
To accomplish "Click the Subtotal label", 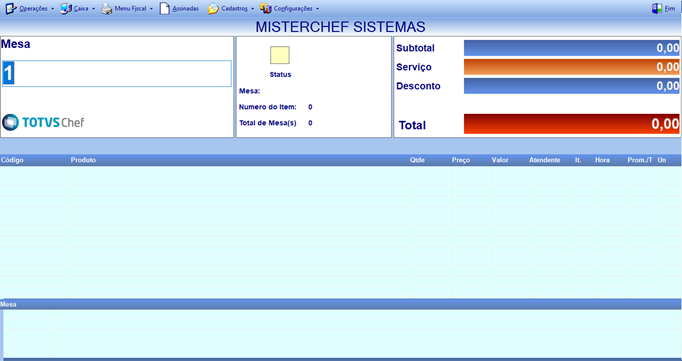I will tap(415, 48).
